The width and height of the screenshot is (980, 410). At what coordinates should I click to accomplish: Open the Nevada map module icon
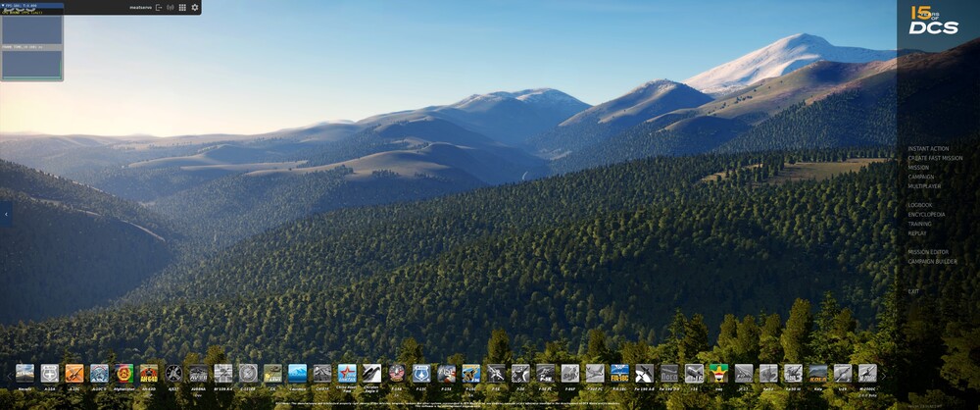[25, 373]
